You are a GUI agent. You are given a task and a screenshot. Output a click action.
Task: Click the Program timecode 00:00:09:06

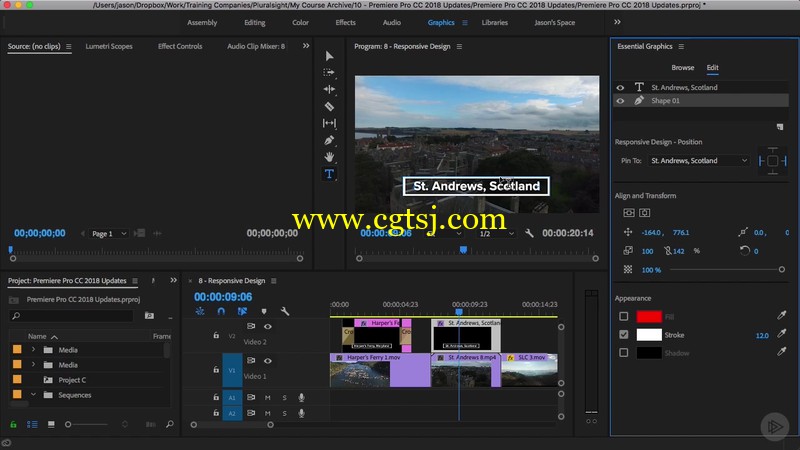click(386, 233)
